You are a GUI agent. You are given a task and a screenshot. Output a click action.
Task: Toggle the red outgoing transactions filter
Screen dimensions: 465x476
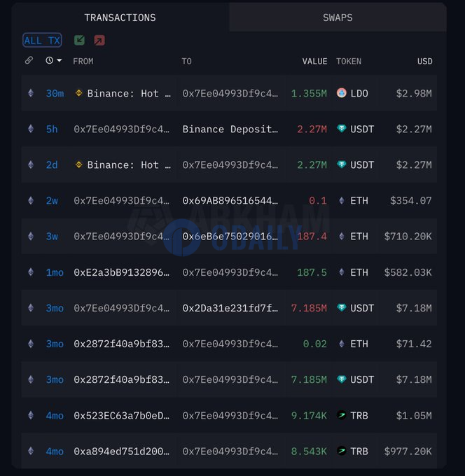click(99, 40)
